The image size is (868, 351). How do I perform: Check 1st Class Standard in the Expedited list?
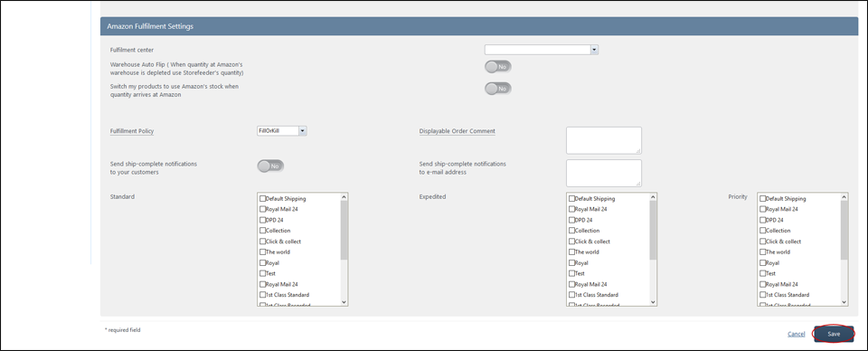tap(571, 295)
